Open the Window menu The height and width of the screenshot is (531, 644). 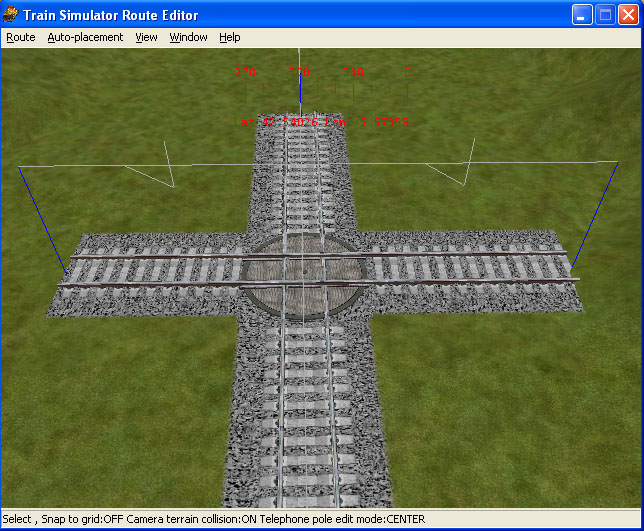point(188,37)
